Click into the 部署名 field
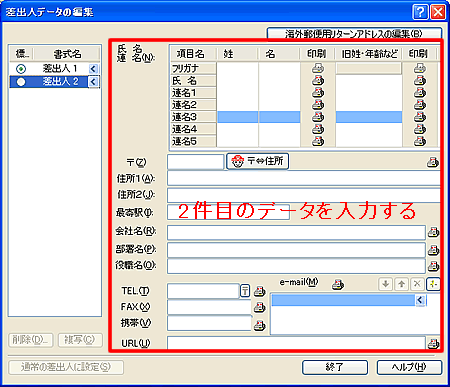 click(296, 250)
